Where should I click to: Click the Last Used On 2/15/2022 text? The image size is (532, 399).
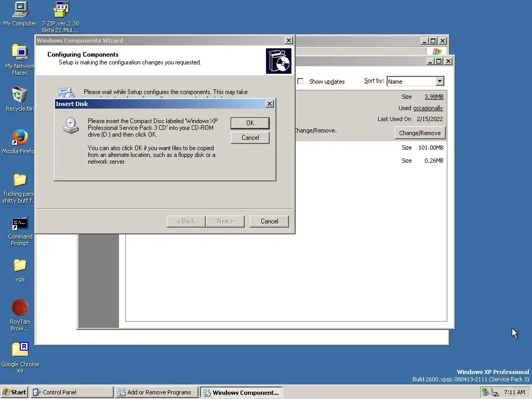tap(410, 119)
